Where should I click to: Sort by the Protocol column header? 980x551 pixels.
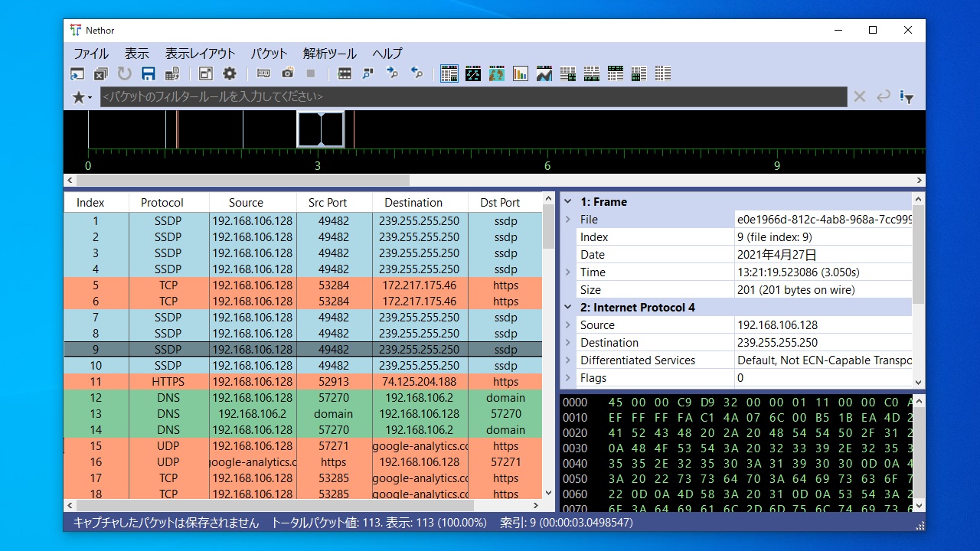click(x=162, y=203)
